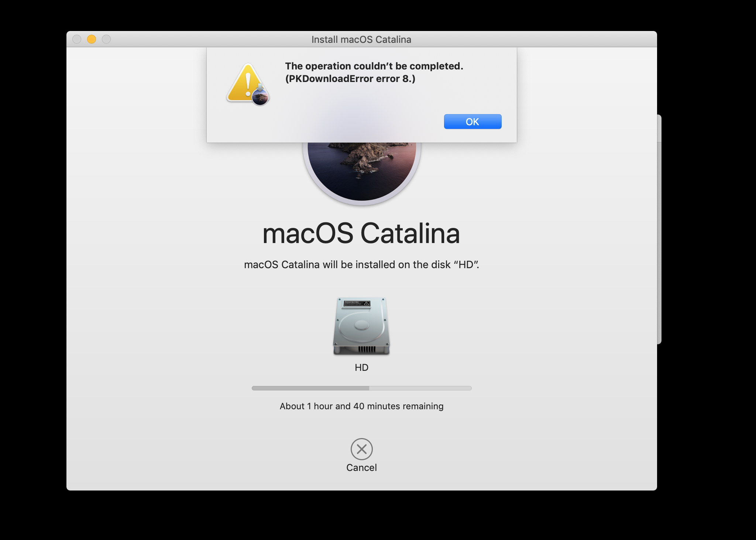Click the HD hard drive icon

[x=361, y=326]
